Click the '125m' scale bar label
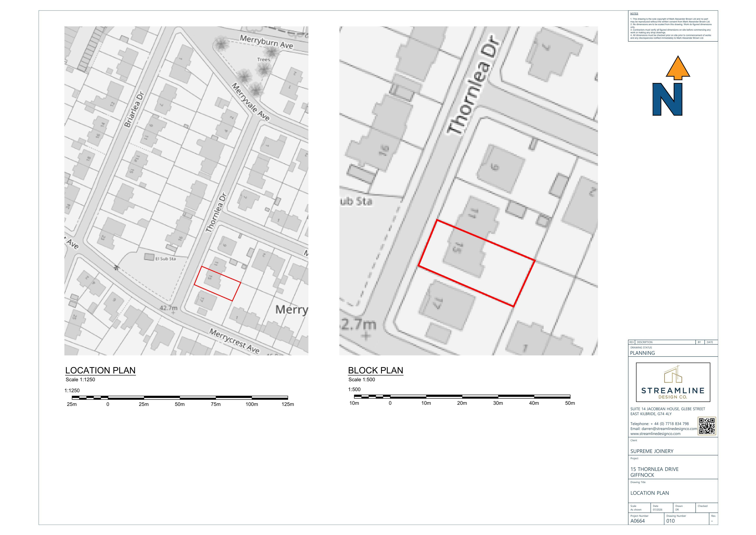Viewport: 756px width, 535px height. coord(288,404)
